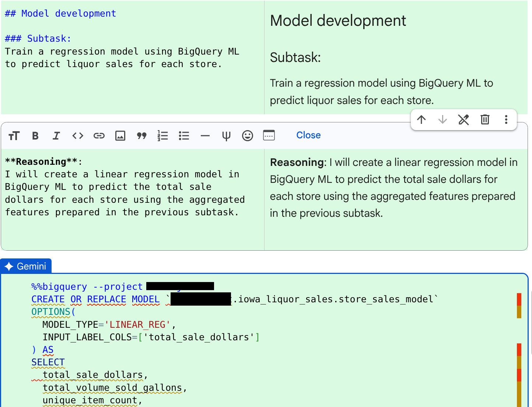532x407 pixels.
Task: Click the 'unique_item_count,' column line
Action: pyautogui.click(x=92, y=400)
